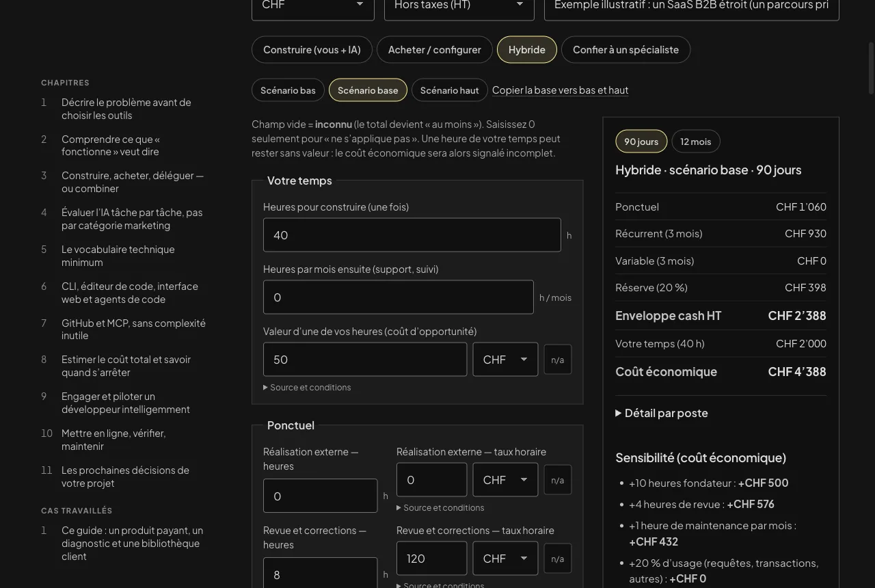Expand 'Détail par poste' section
The image size is (875, 588).
[x=662, y=413]
